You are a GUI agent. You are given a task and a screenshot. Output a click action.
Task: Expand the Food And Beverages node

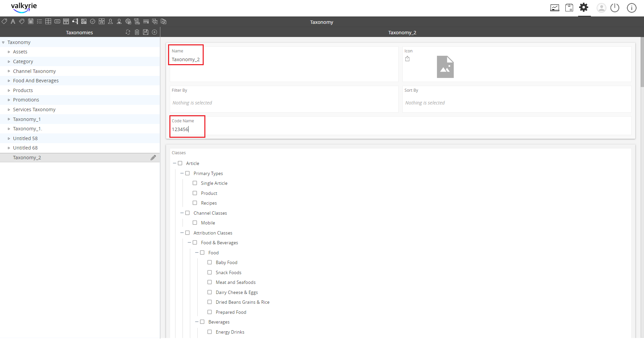click(9, 81)
